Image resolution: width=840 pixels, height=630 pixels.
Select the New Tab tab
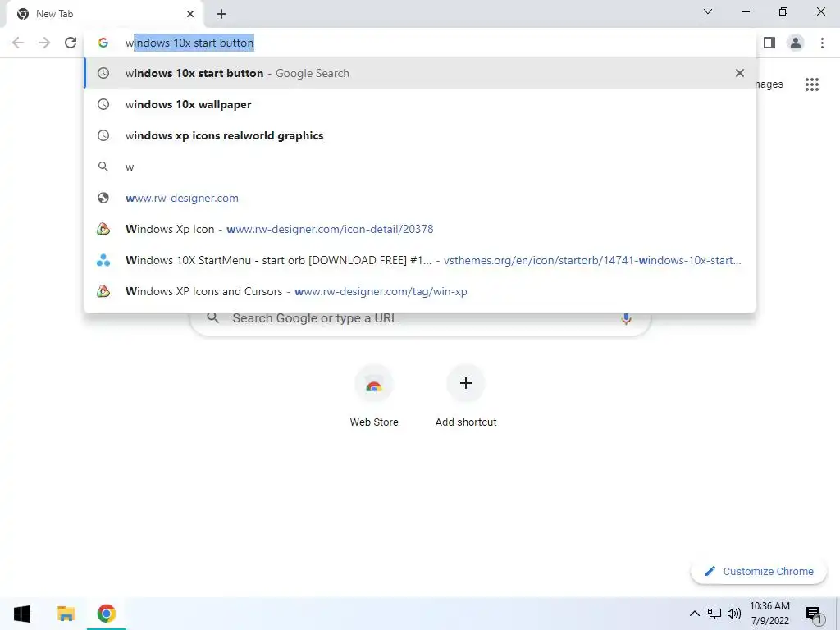pyautogui.click(x=104, y=15)
